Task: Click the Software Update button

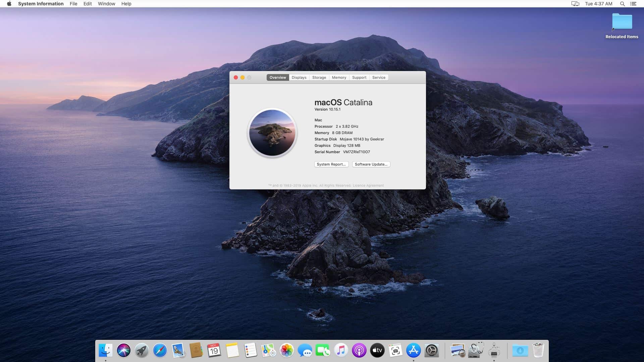Action: 371,164
